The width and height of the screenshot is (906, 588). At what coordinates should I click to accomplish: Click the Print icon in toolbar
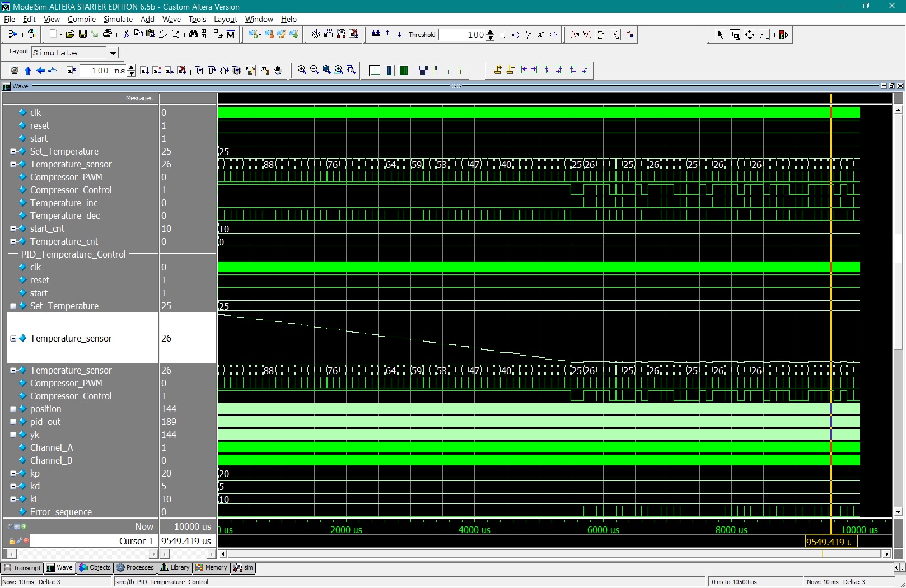click(x=108, y=34)
